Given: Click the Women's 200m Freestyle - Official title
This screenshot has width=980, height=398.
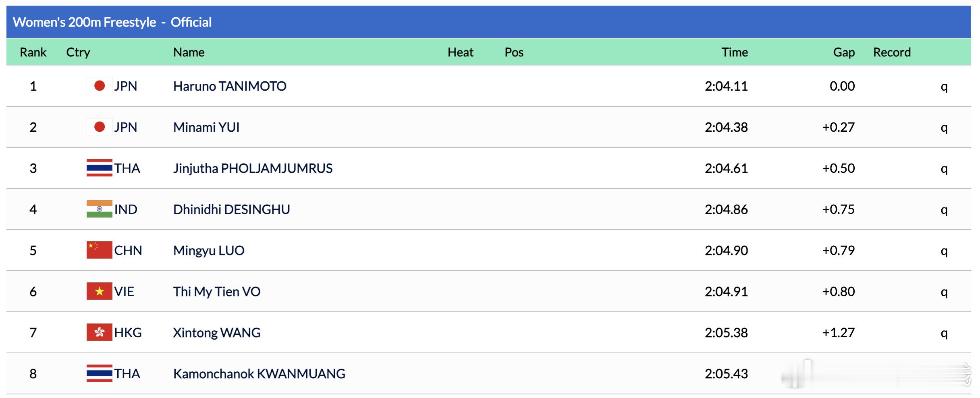Looking at the screenshot, I should [x=112, y=22].
